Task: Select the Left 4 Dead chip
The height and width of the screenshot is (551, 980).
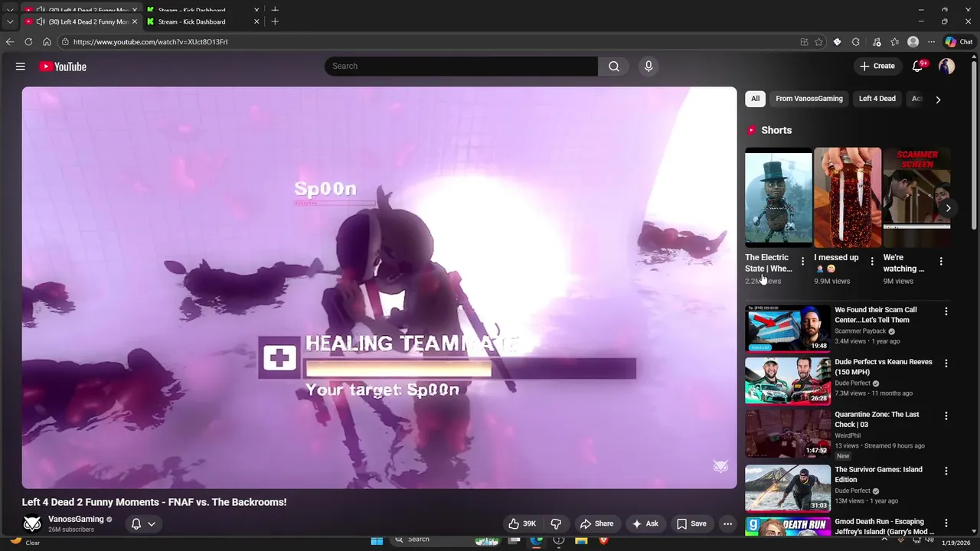Action: point(877,99)
